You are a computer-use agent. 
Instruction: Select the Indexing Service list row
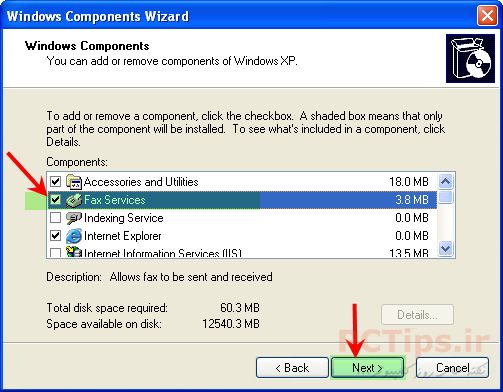[x=242, y=218]
